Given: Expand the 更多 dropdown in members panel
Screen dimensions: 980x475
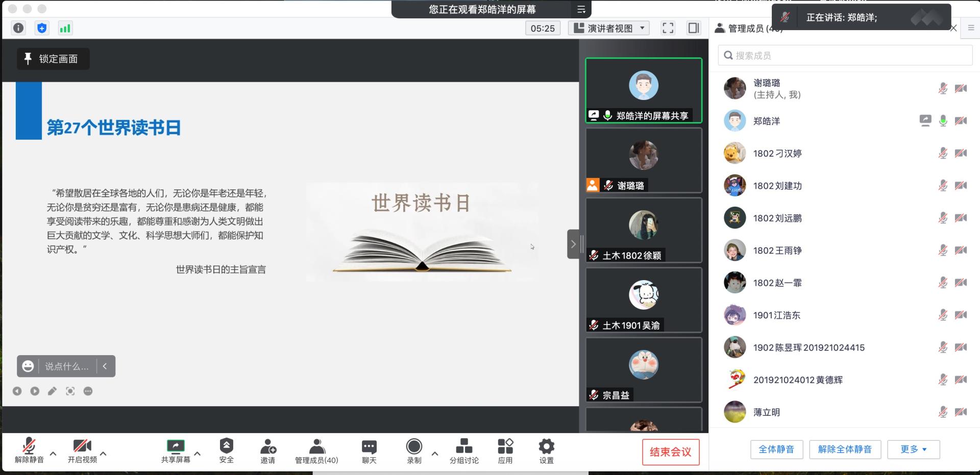Looking at the screenshot, I should click(913, 449).
